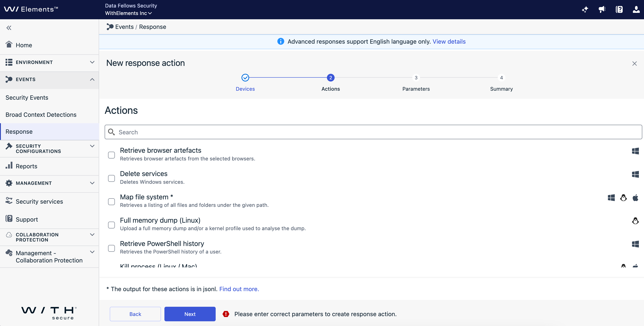The image size is (644, 326).
Task: Click the info icon in language banner
Action: [x=281, y=41]
